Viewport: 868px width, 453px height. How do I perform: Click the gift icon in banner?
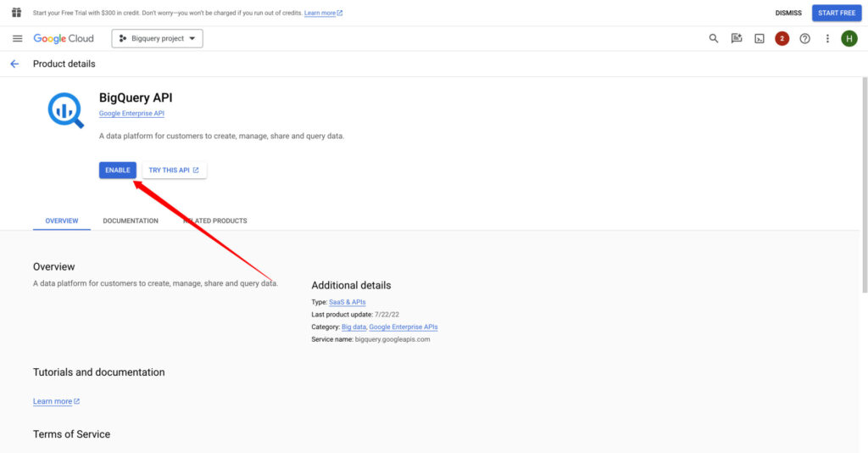coord(16,13)
